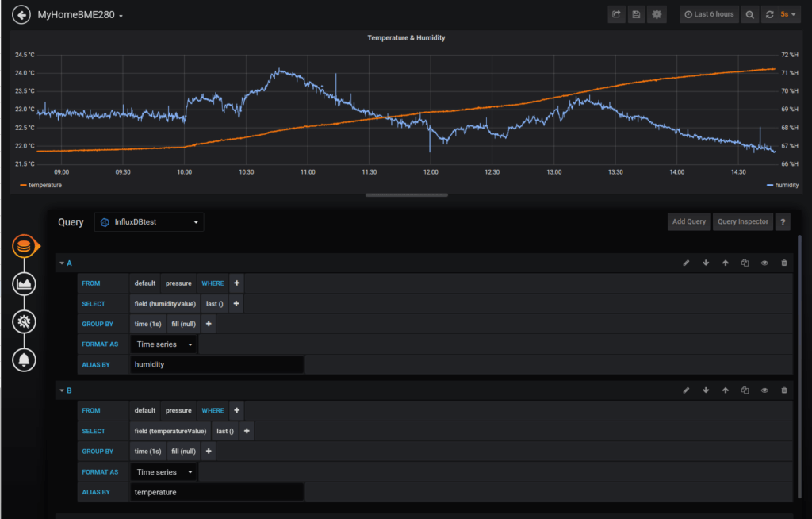Click the temperature alias input field
Viewport: 812px width, 519px height.
click(x=216, y=492)
